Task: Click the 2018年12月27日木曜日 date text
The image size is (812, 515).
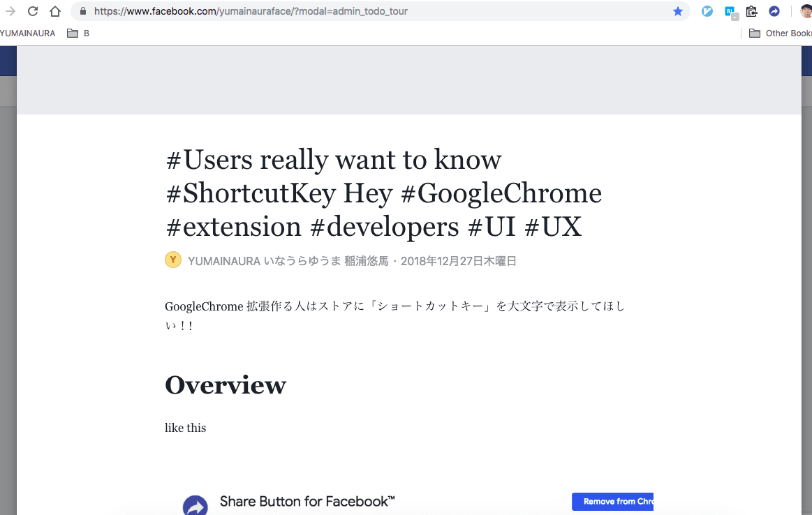Action: (x=458, y=261)
